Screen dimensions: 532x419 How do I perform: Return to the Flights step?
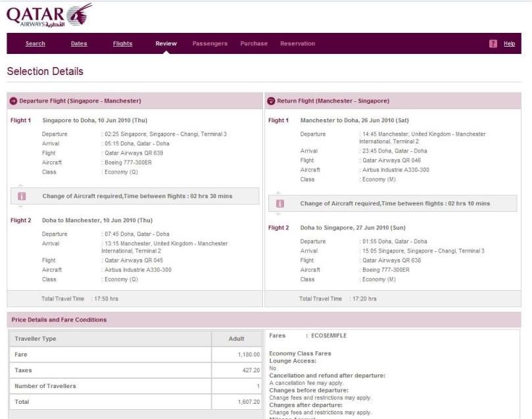(122, 43)
